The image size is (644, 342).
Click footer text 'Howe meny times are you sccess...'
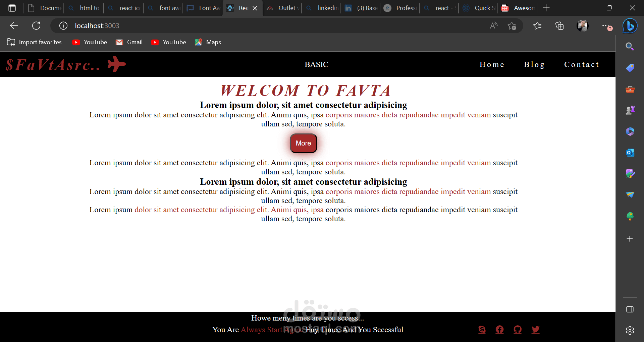[x=308, y=318]
